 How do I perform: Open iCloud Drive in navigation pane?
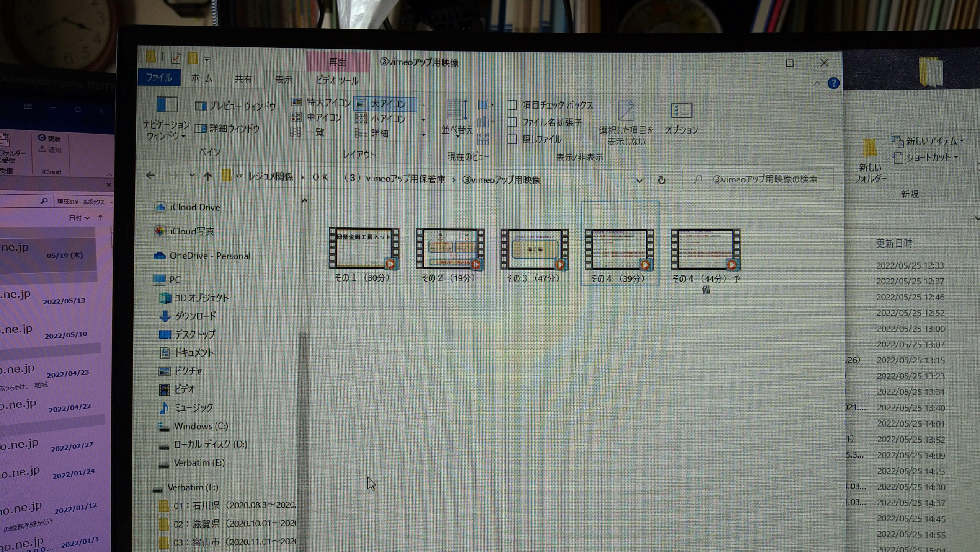pos(187,207)
